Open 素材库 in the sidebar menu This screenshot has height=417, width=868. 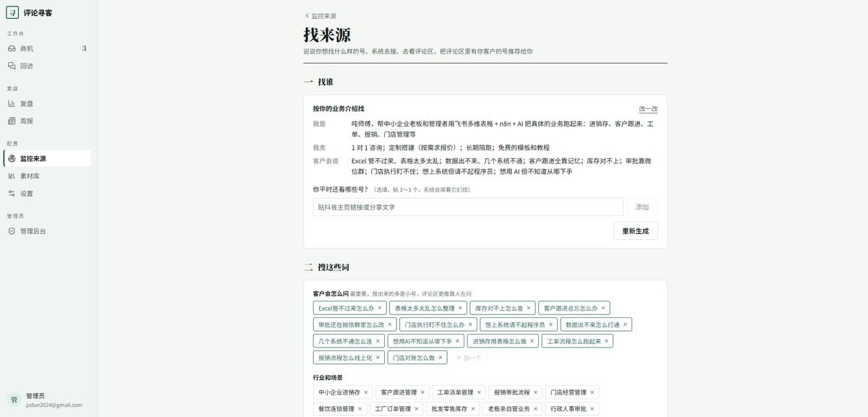tap(47, 176)
